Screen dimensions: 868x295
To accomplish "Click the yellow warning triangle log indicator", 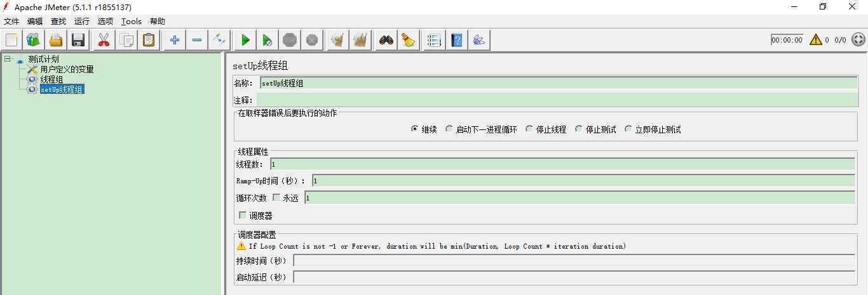I will 816,40.
